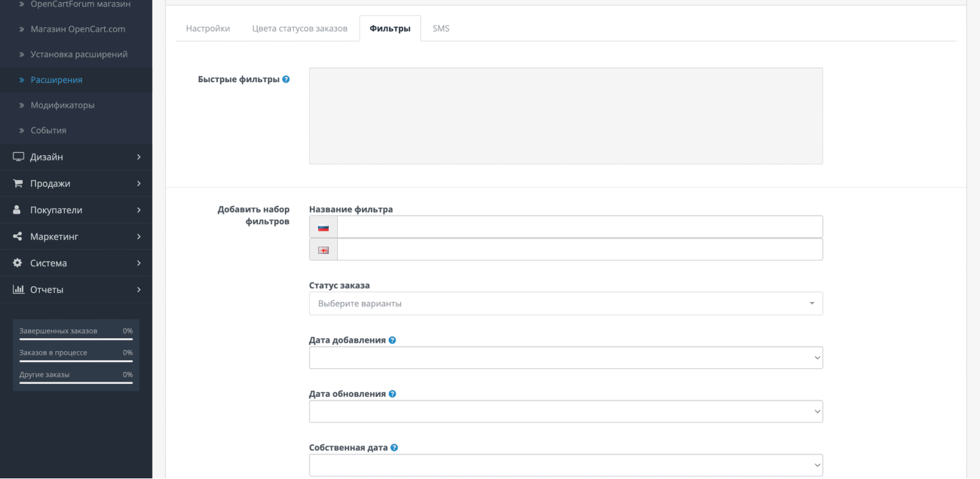Click the Продажи shopping cart icon

tap(18, 184)
